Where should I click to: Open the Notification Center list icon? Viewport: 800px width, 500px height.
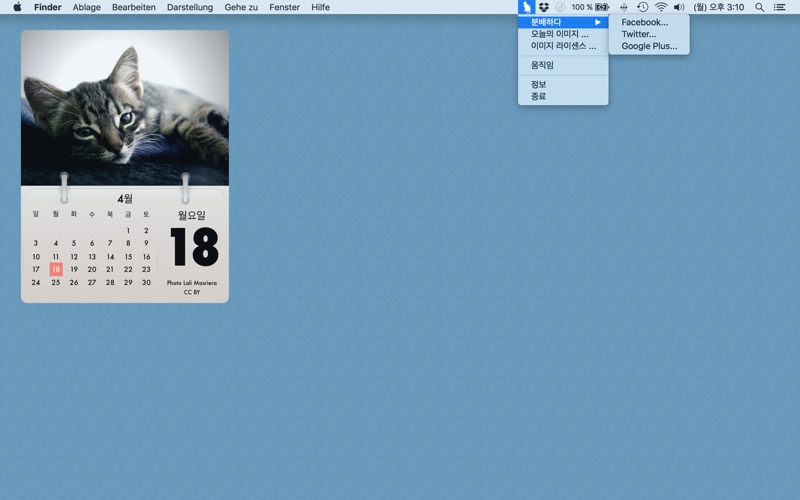(779, 7)
